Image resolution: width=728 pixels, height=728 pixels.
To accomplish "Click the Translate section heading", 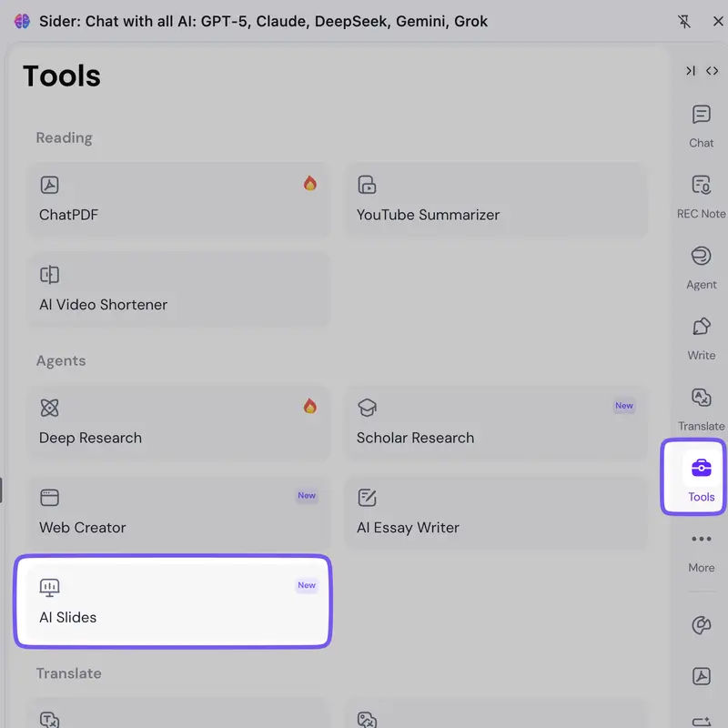I will click(x=69, y=673).
